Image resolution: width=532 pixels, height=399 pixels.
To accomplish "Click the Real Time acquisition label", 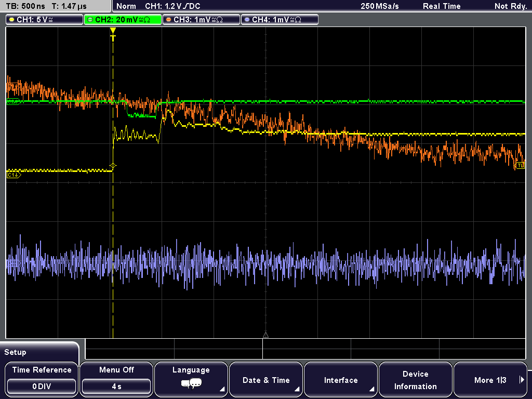I will click(x=442, y=6).
